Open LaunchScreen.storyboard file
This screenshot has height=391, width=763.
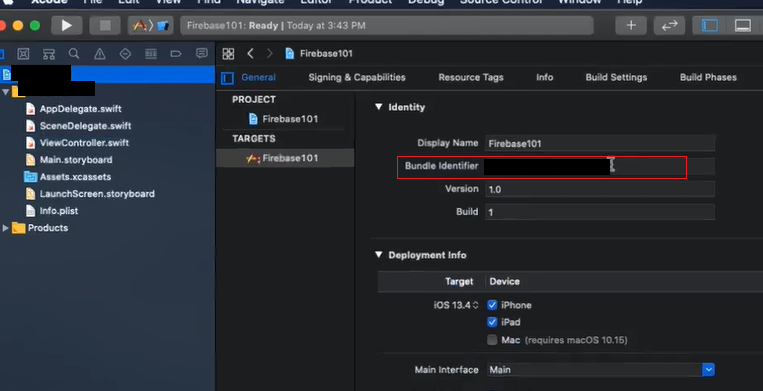[97, 194]
